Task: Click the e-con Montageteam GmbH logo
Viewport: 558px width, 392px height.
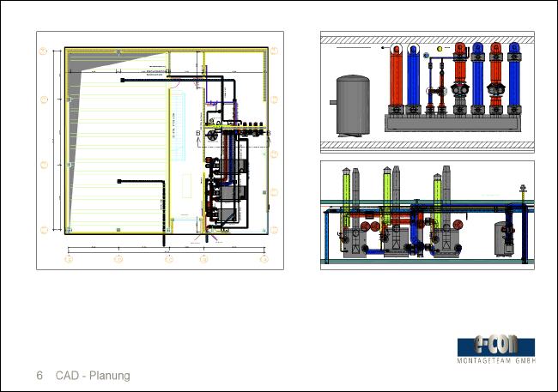Action: tap(496, 346)
